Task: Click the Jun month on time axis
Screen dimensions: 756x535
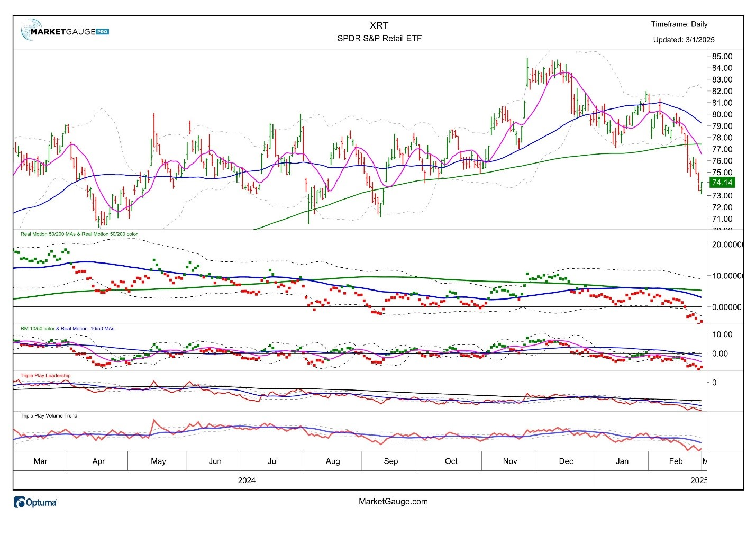Action: [215, 461]
